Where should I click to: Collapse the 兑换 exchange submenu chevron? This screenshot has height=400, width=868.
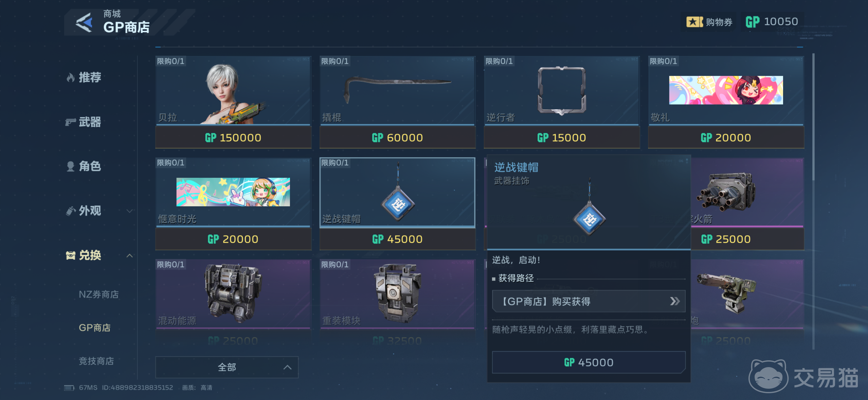coord(129,255)
